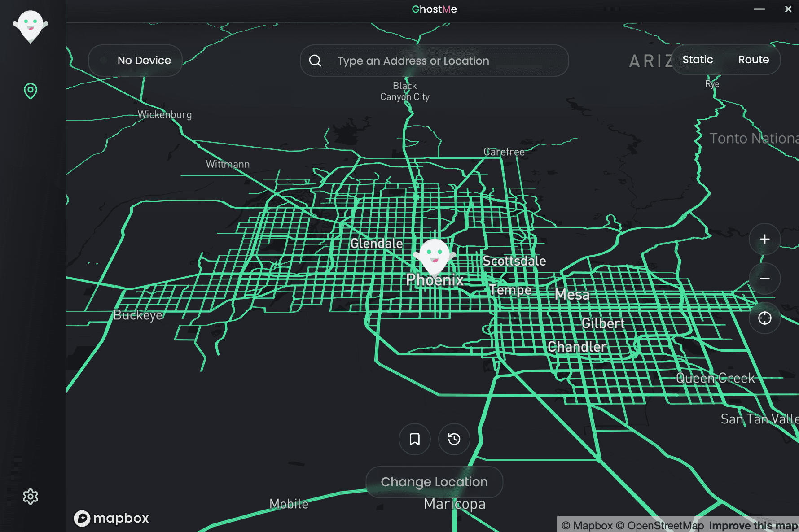
Task: Open saved locations with the bookmark icon
Action: (x=414, y=440)
